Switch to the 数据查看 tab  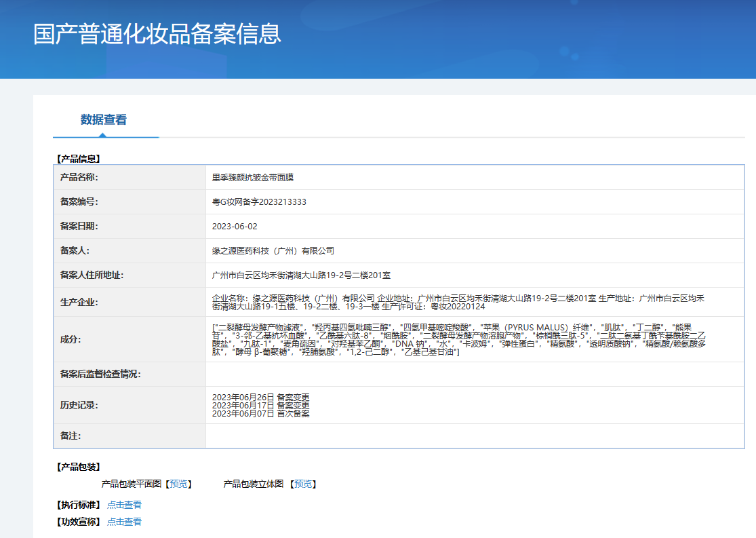pos(104,120)
